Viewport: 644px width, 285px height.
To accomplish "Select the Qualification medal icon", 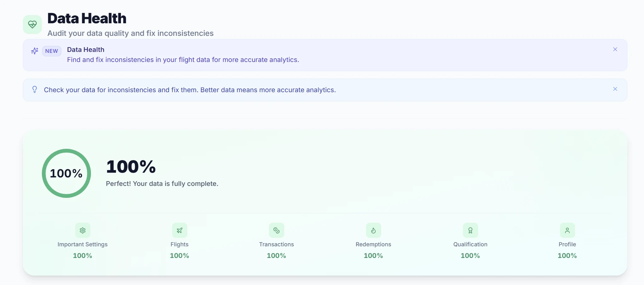I will point(470,230).
